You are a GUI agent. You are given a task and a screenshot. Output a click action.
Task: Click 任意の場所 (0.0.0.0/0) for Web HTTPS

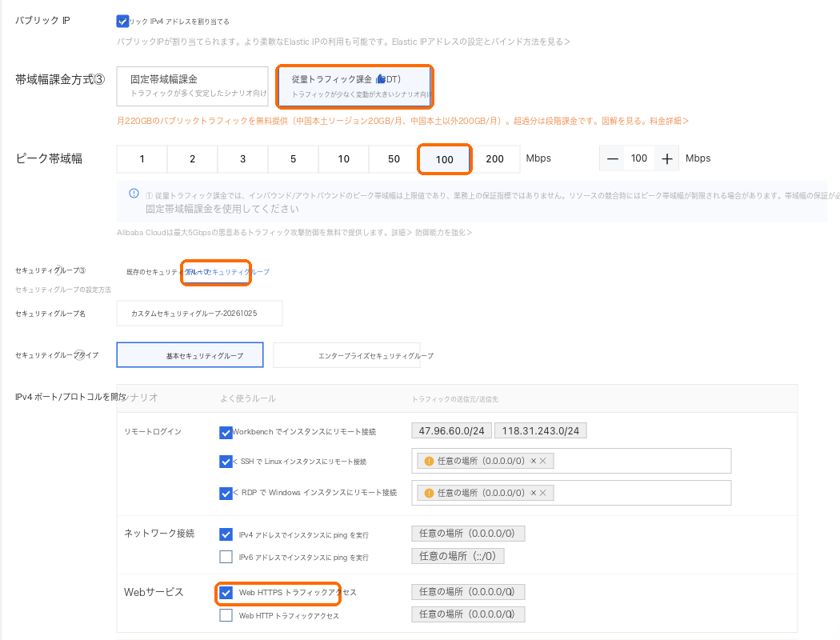[468, 592]
